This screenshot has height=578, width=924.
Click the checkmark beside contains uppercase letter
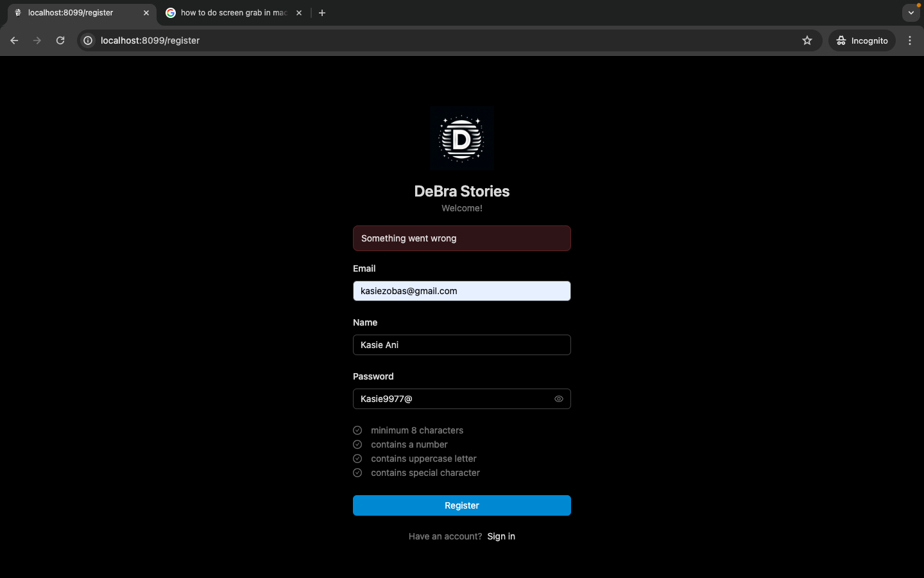point(357,459)
